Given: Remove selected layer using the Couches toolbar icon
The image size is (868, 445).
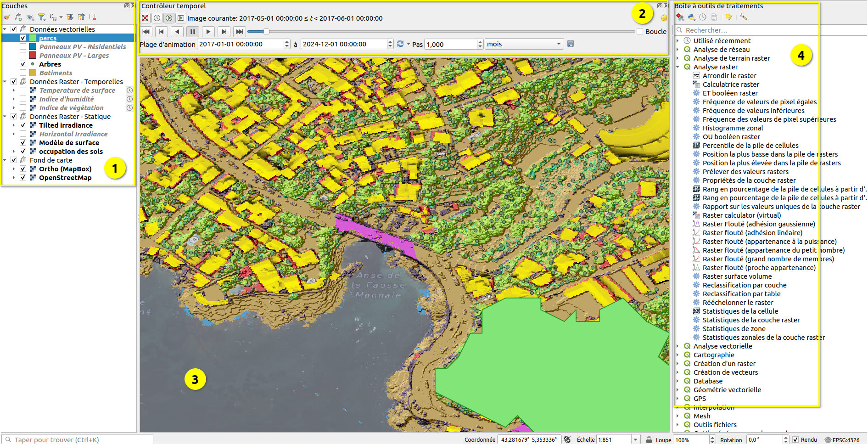Looking at the screenshot, I should (x=93, y=17).
